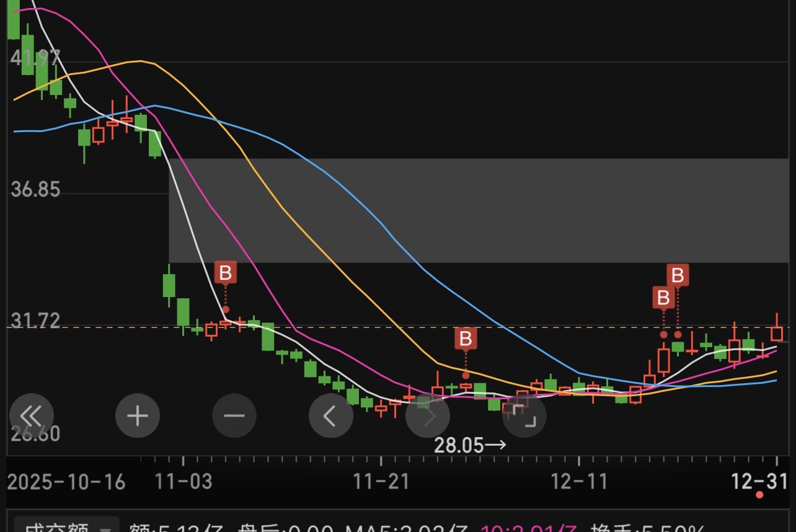Tap the 11-21 date label
796x532 pixels.
point(381,481)
